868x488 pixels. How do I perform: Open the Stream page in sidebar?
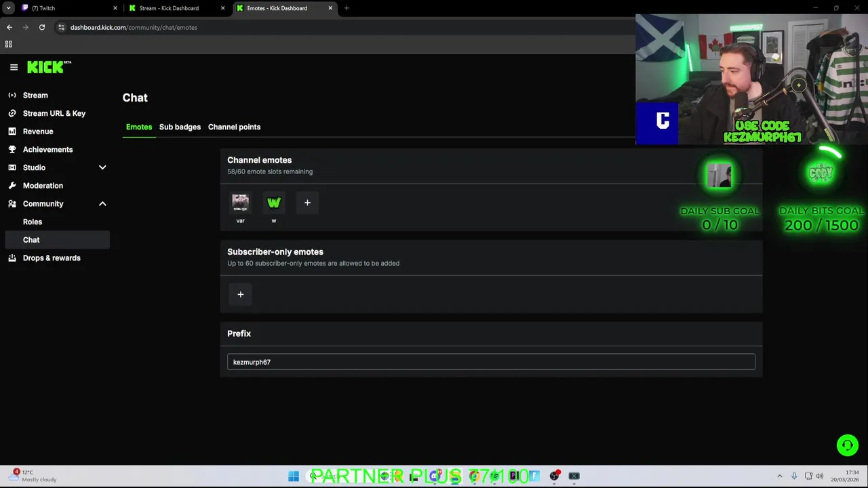click(x=35, y=96)
